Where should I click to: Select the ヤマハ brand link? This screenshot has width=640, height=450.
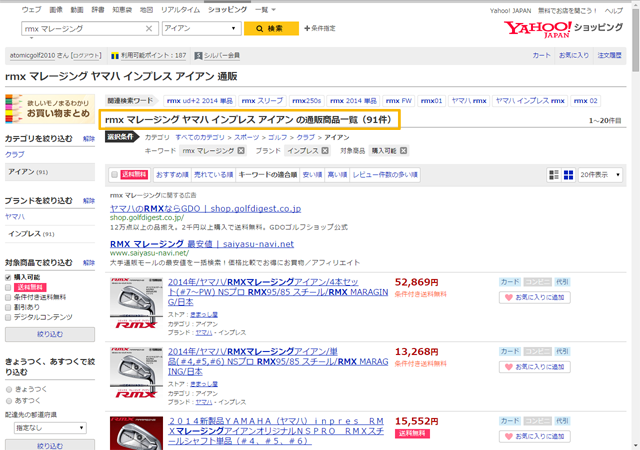[15, 216]
